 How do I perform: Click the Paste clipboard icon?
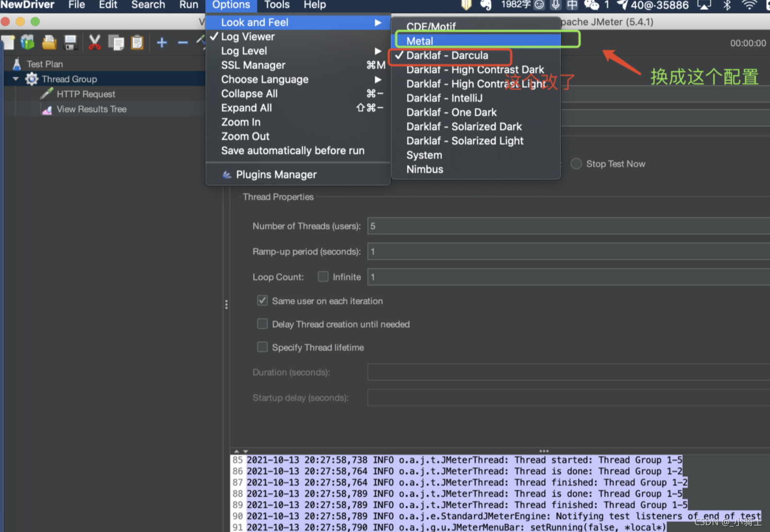(x=137, y=43)
